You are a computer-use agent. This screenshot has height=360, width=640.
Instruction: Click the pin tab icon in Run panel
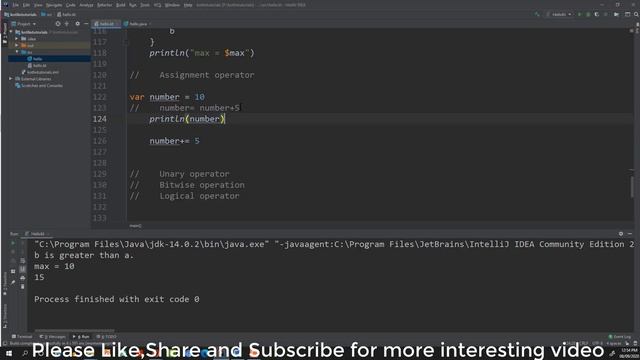pos(13,282)
